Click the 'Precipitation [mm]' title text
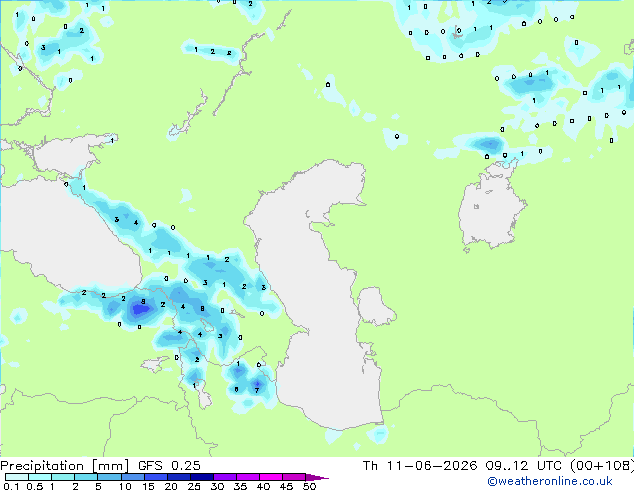 click(64, 466)
